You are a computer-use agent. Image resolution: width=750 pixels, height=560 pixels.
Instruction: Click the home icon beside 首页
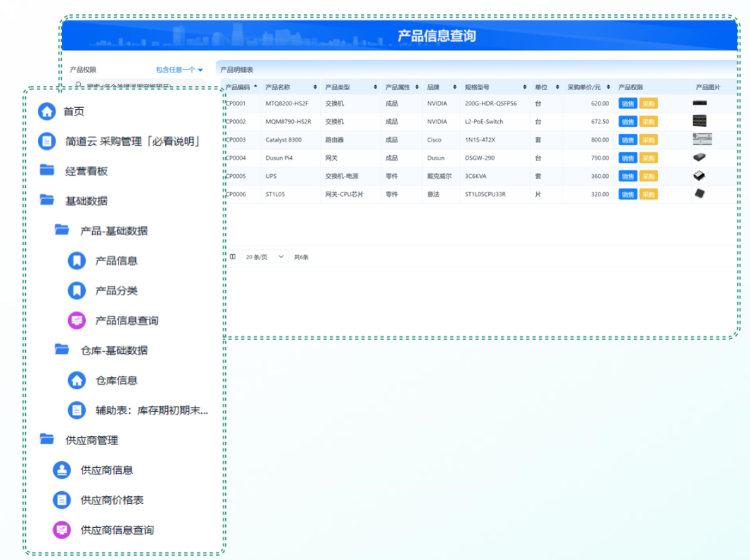tap(47, 112)
